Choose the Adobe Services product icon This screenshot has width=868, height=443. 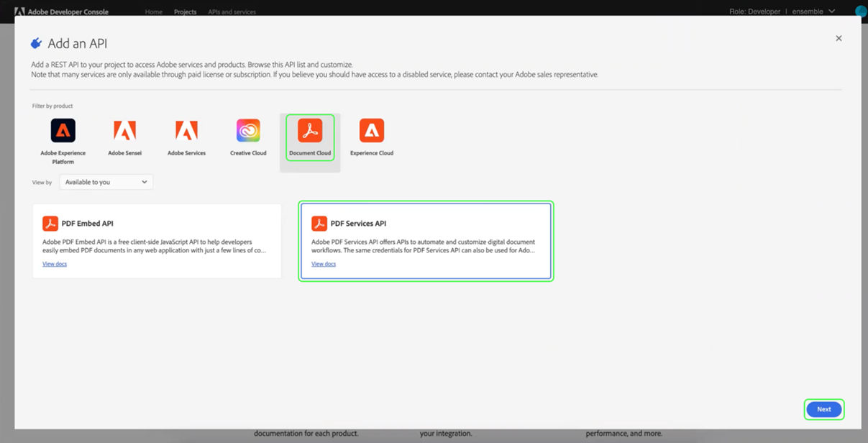(186, 130)
